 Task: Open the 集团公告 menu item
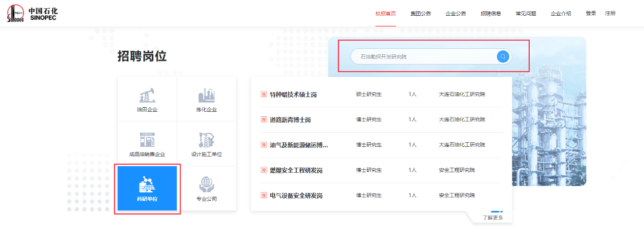point(421,14)
